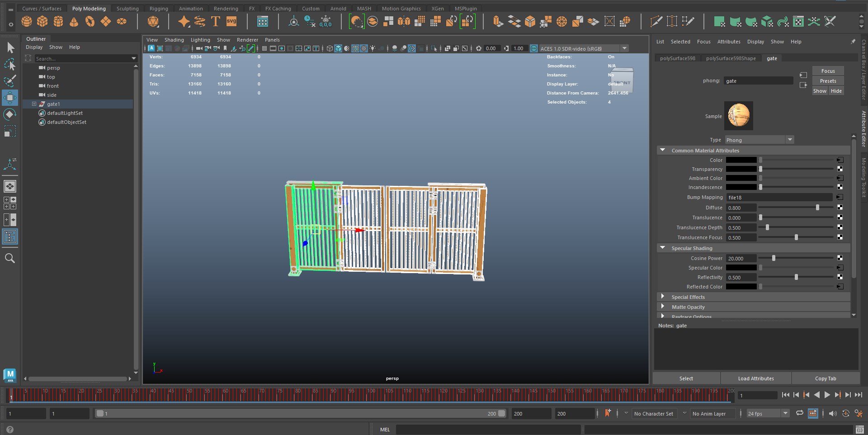The height and width of the screenshot is (435, 868).
Task: Toggle wireframe on shaded in viewport
Action: (355, 48)
